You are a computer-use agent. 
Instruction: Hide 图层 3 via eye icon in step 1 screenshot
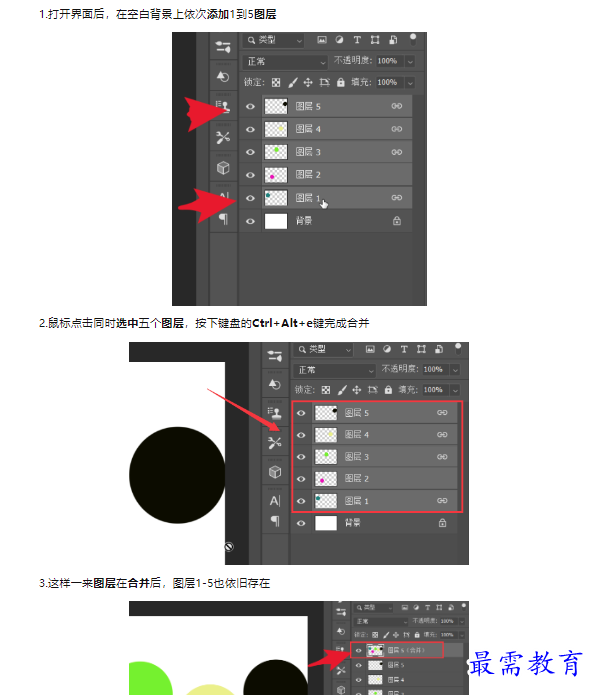coord(250,152)
